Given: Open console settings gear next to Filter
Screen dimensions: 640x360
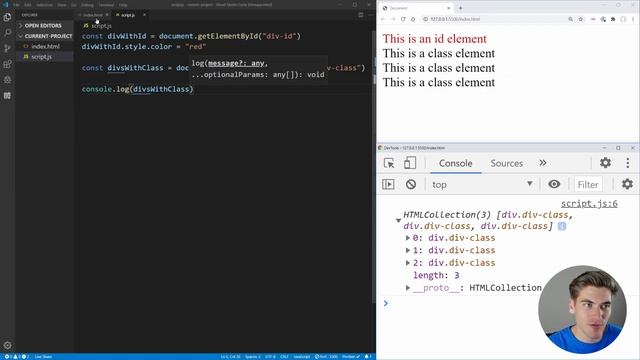Looking at the screenshot, I should [x=627, y=184].
